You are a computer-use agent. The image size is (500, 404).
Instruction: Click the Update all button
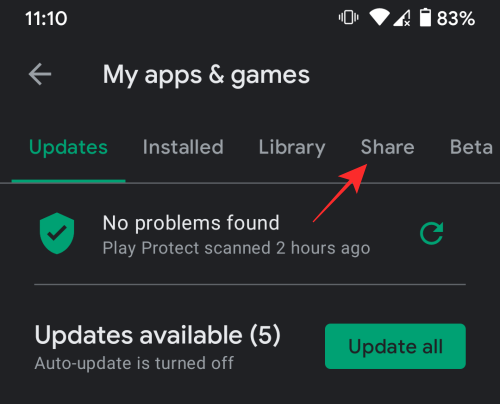tap(395, 346)
